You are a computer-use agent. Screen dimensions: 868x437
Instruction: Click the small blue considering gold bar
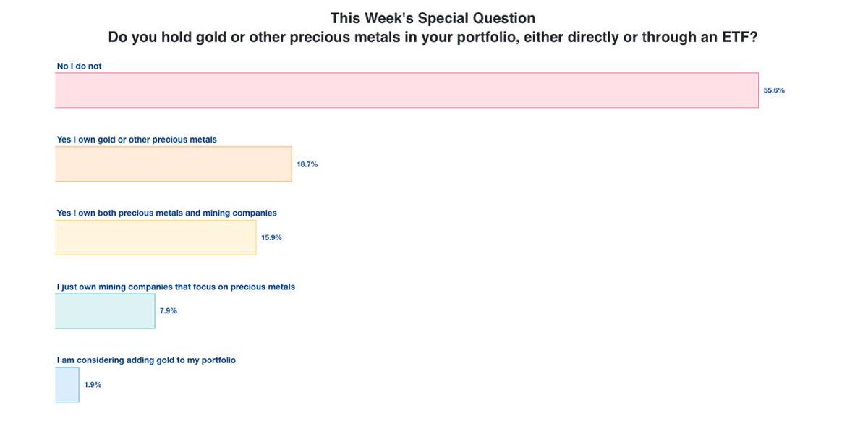point(67,385)
